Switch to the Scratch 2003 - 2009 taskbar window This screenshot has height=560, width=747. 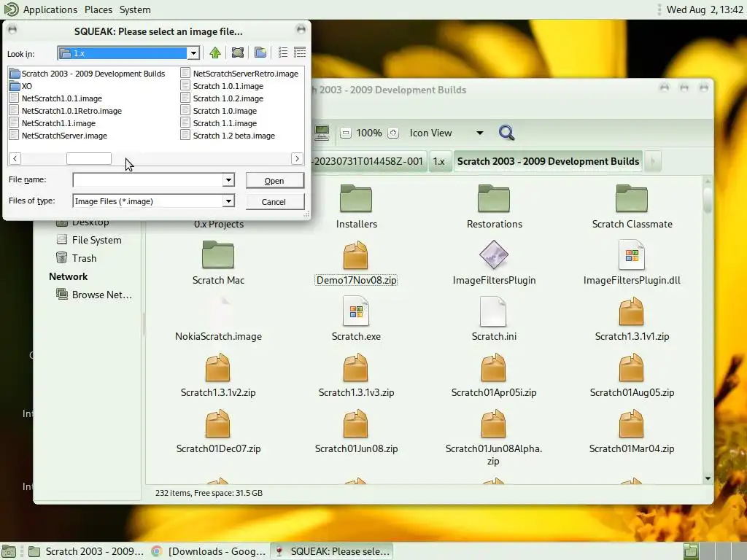(86, 551)
